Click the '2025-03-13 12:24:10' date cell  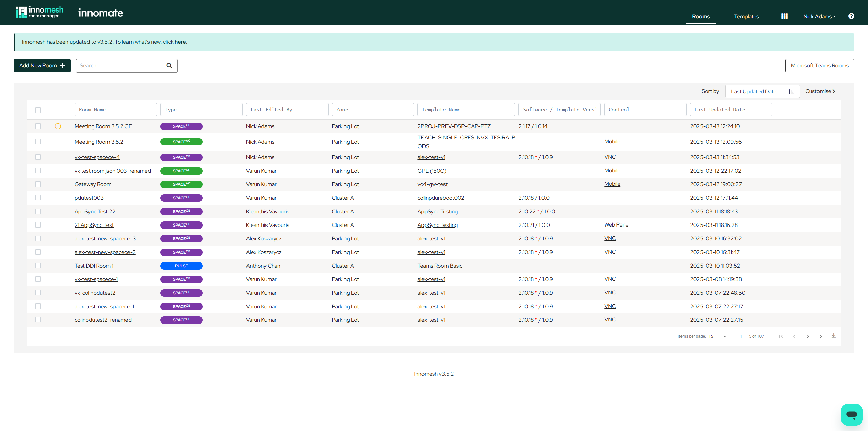[715, 126]
